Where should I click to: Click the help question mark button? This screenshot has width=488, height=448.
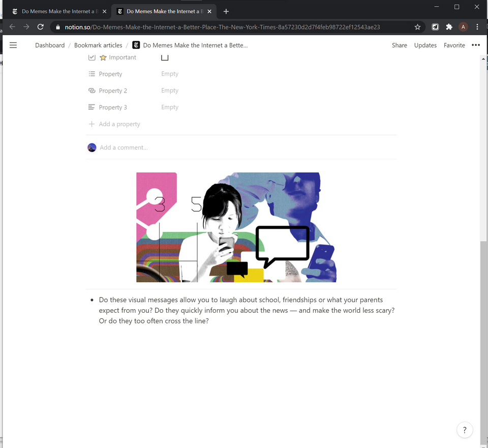click(465, 430)
